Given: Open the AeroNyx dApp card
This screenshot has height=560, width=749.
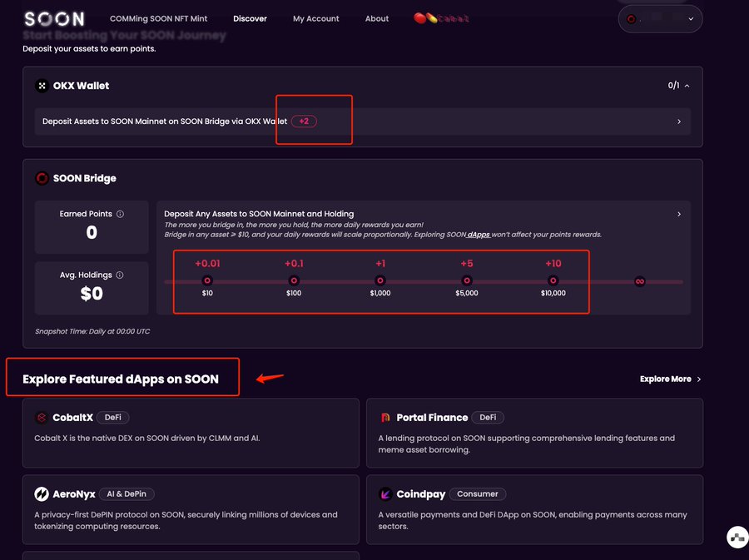Looking at the screenshot, I should click(191, 509).
